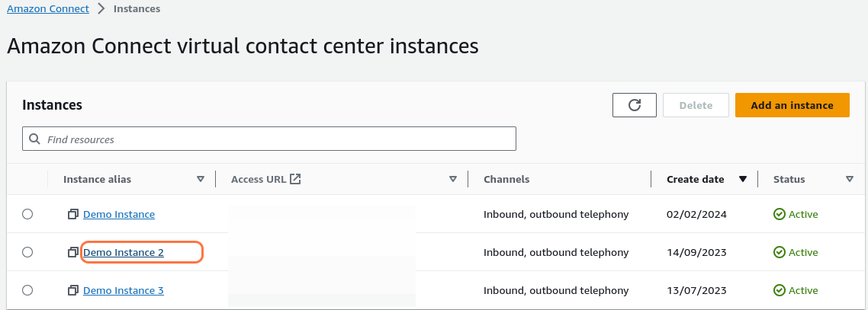868x310 pixels.
Task: Toggle Create date sort arrow
Action: (x=742, y=180)
